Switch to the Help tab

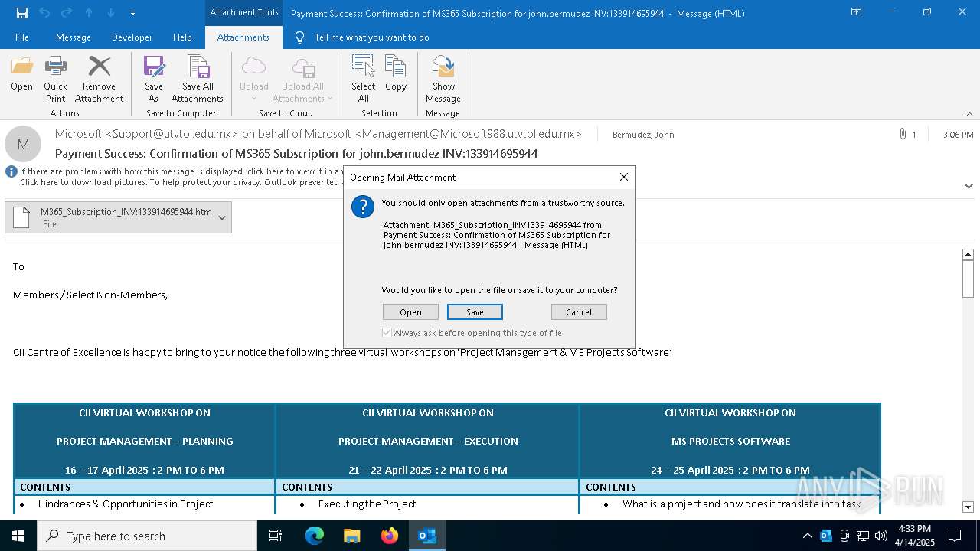coord(182,37)
